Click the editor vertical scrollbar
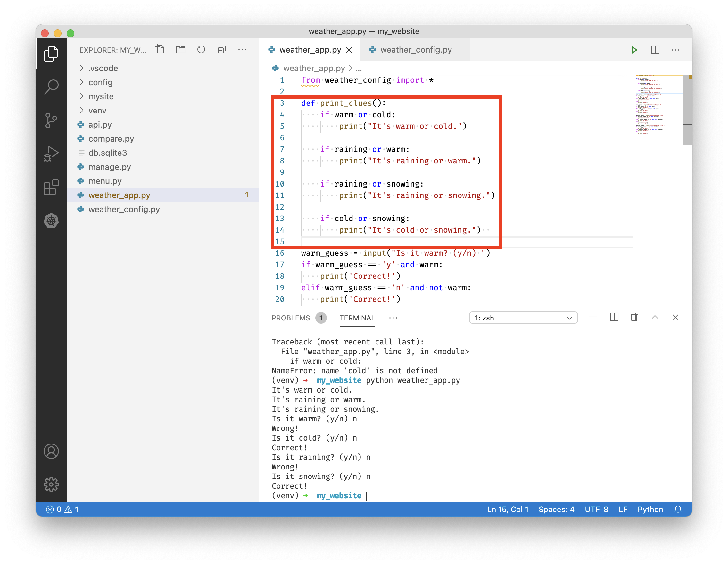The image size is (728, 564). (x=687, y=110)
